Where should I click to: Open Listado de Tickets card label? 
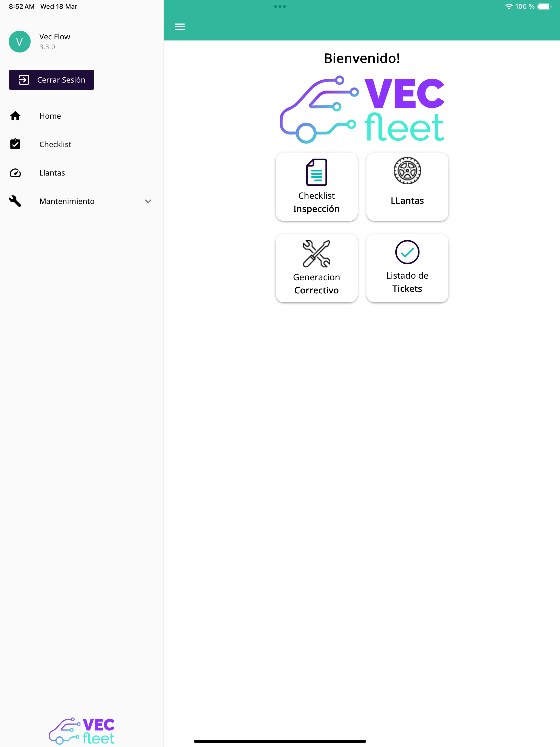click(407, 282)
